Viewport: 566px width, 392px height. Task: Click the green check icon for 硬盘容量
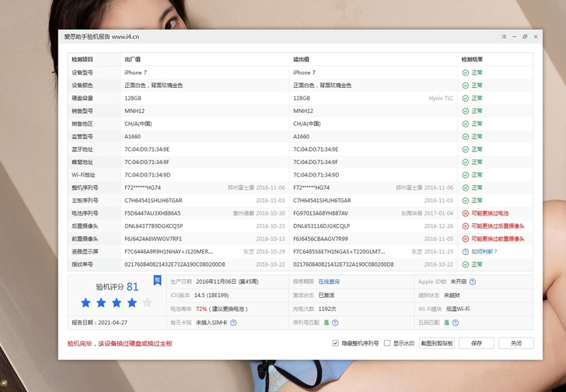pos(466,98)
